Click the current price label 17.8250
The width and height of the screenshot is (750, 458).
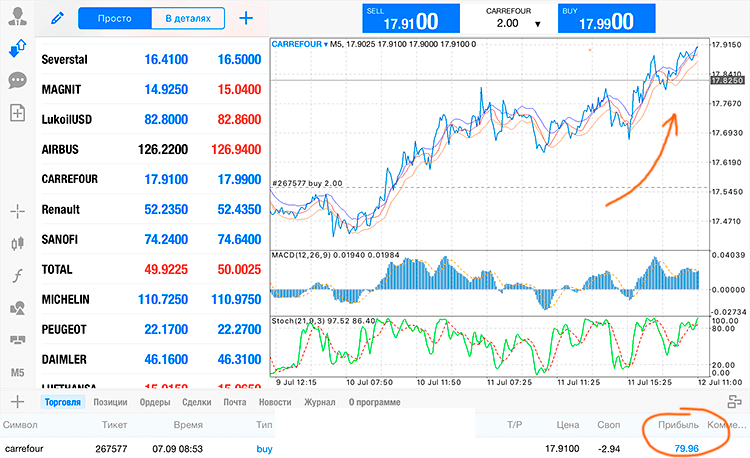click(x=727, y=80)
